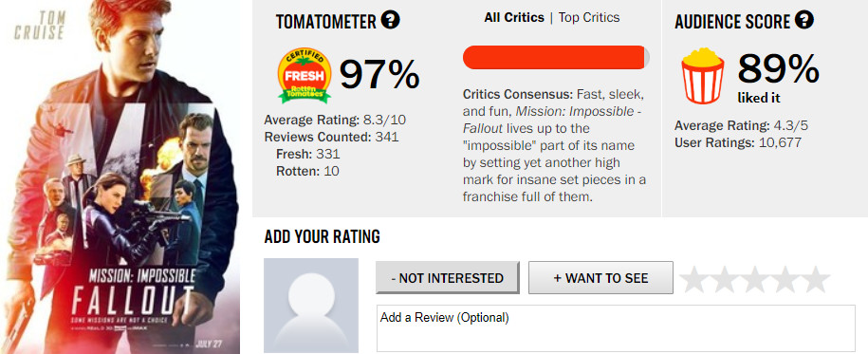868x354 pixels.
Task: Click the red Tomatometer progress bar
Action: pyautogui.click(x=556, y=58)
